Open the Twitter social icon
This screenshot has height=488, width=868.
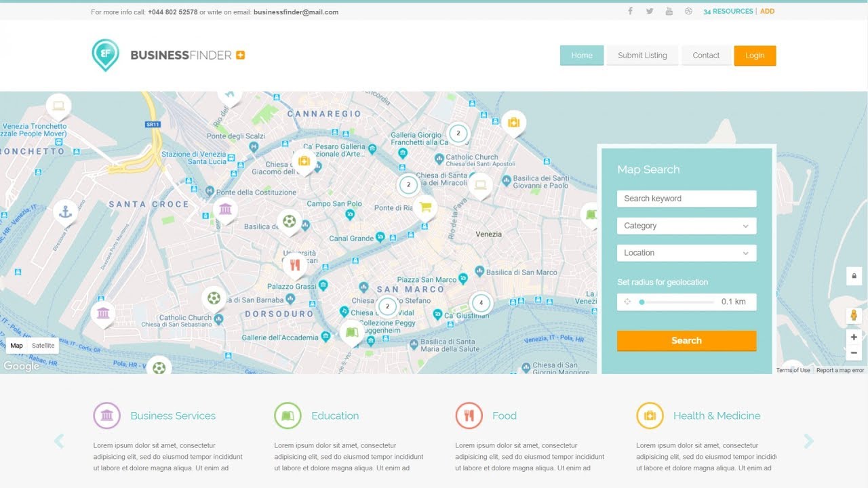(650, 12)
